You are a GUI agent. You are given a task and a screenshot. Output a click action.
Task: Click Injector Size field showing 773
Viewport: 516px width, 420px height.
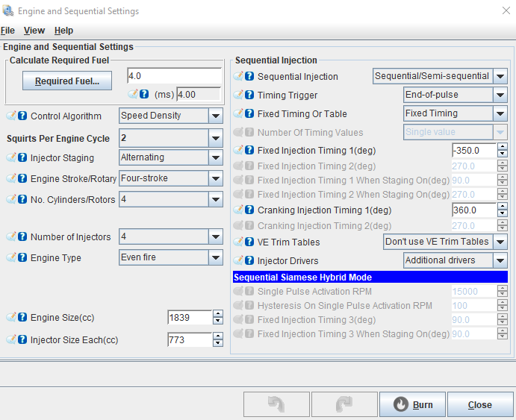pos(190,339)
